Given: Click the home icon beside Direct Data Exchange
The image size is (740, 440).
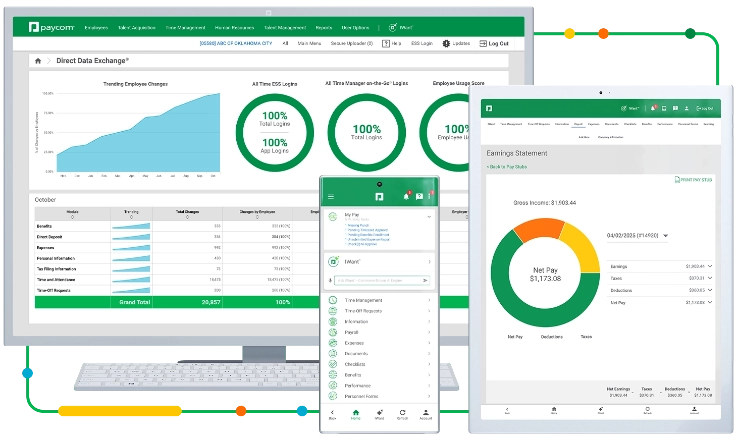Looking at the screenshot, I should point(39,61).
